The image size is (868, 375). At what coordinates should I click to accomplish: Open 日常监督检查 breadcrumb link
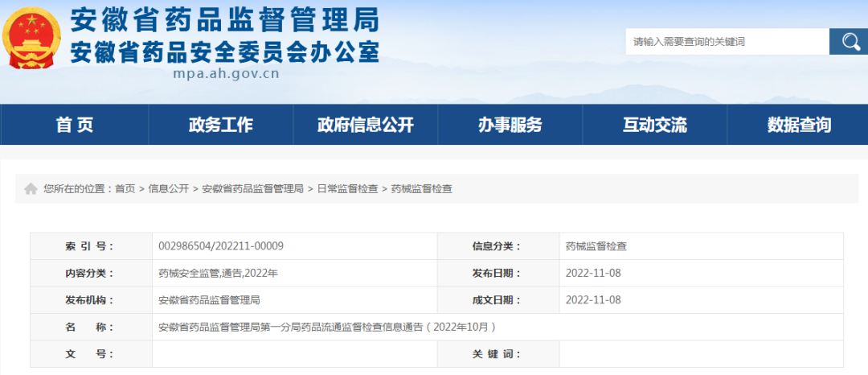coord(347,189)
